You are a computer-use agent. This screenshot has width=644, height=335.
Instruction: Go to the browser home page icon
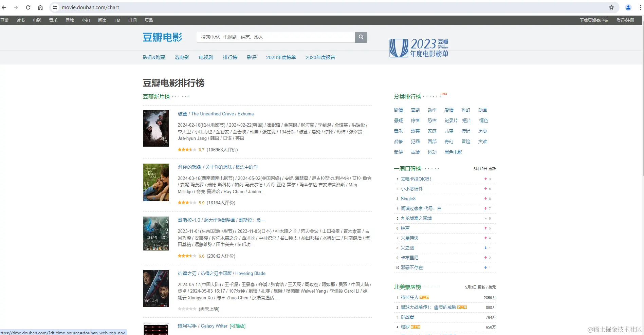click(x=40, y=7)
